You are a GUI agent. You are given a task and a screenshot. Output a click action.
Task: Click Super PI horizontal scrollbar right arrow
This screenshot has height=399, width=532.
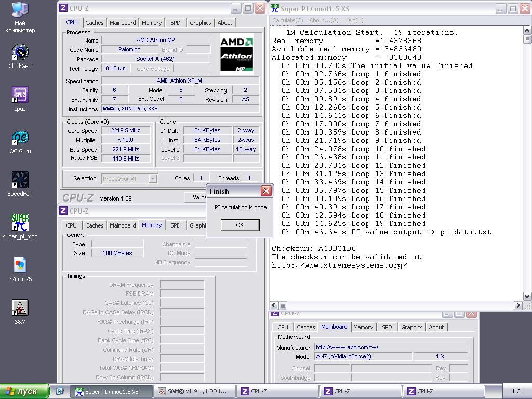[518, 305]
